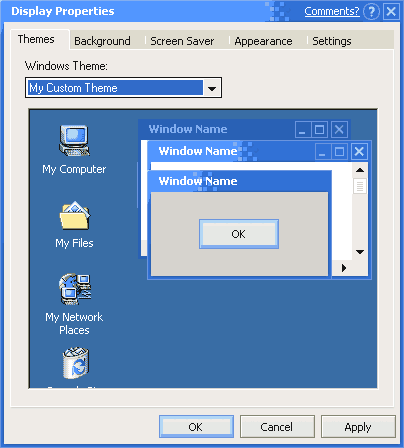Minimize the active preview window
Image resolution: width=404 pixels, height=448 pixels.
point(322,152)
